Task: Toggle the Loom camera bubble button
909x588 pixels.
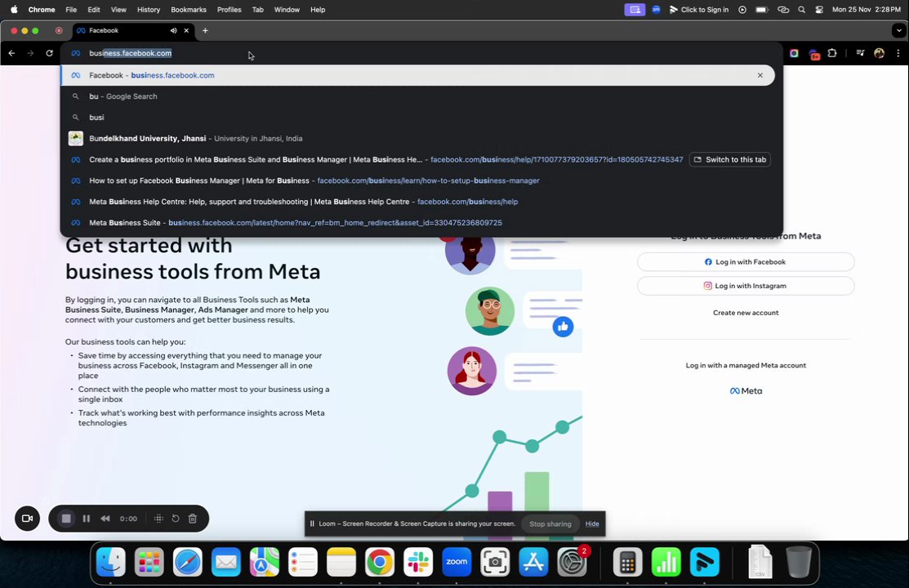Action: [27, 519]
